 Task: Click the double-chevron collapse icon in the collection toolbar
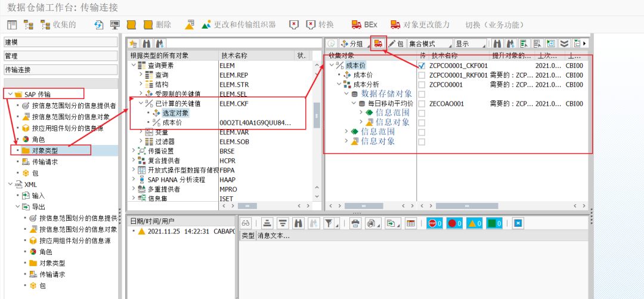click(564, 43)
